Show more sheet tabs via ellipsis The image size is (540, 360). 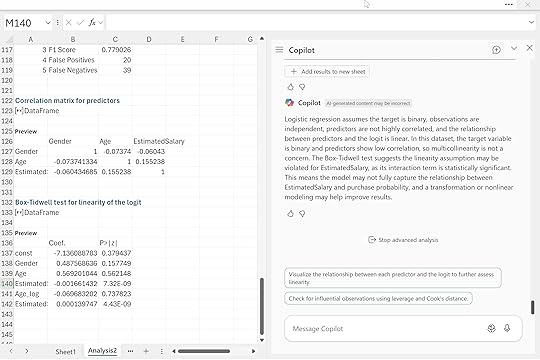point(130,351)
